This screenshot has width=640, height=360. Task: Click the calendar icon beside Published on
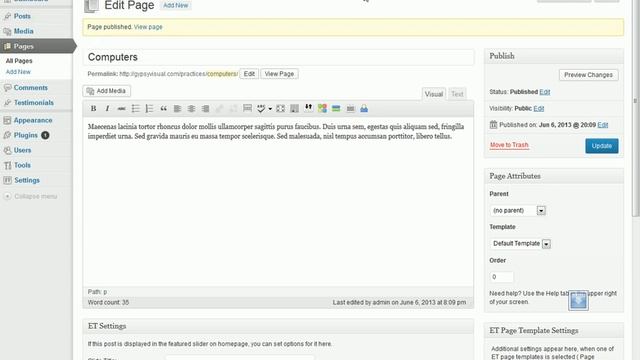pos(493,124)
